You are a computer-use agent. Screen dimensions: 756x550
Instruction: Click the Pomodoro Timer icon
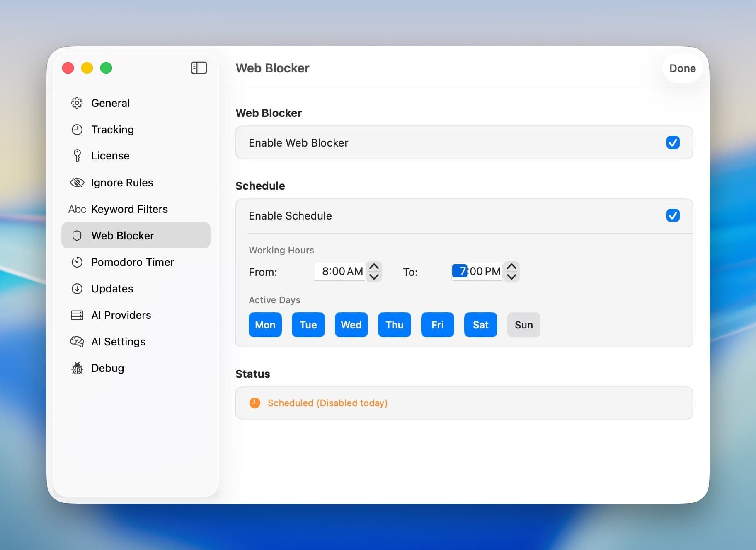click(x=77, y=262)
